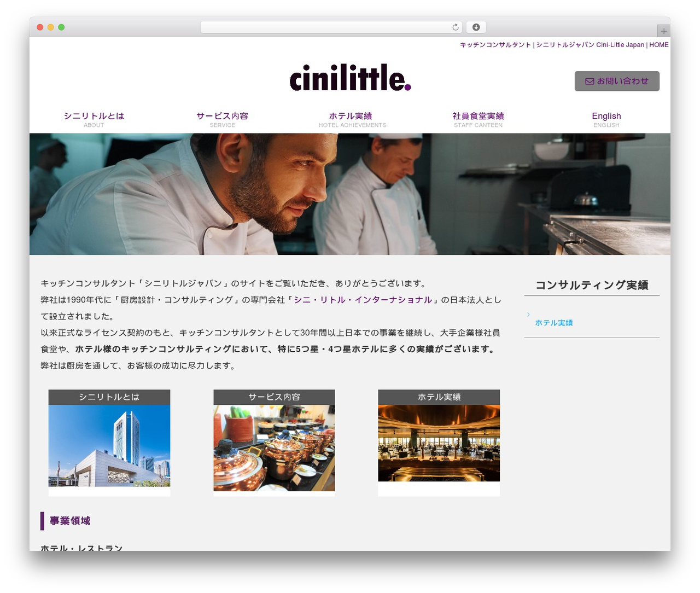Open the ホテル実績 HOTEL ACHIEVEMENTS menu
This screenshot has width=700, height=593.
(x=352, y=120)
